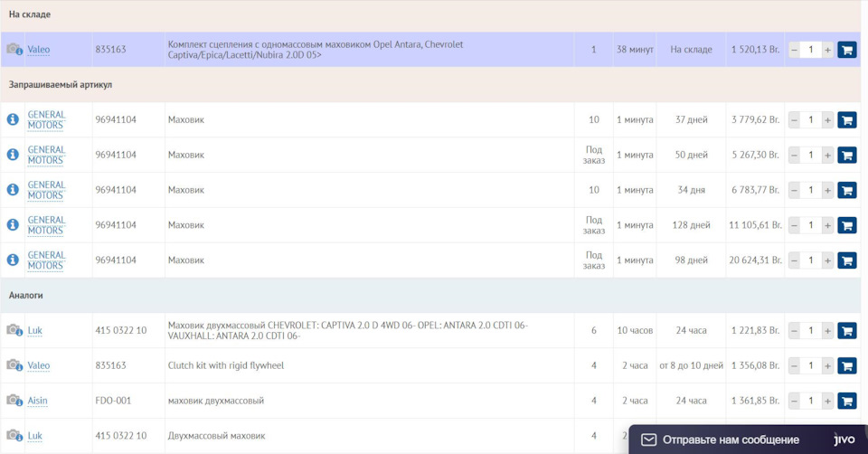
Task: Add GM flywheel priced 20 624,31 Br to cart
Action: point(847,260)
